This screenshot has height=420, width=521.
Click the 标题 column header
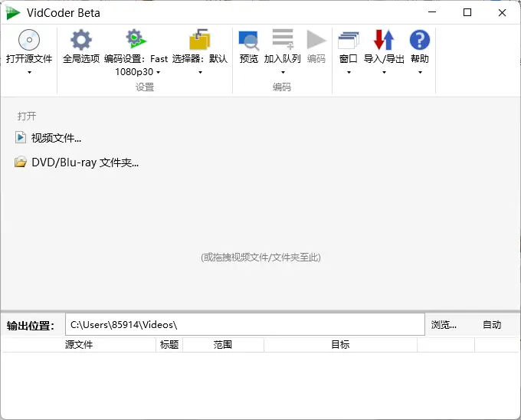[169, 345]
